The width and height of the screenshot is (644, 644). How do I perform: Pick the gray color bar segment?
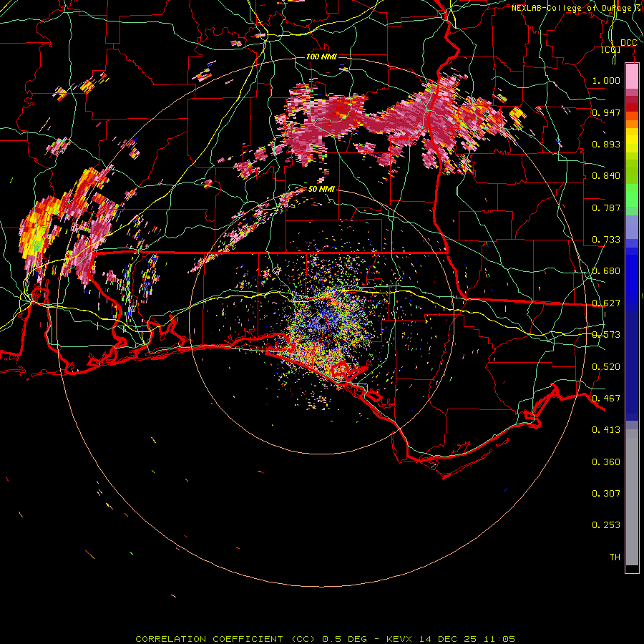pos(632,497)
